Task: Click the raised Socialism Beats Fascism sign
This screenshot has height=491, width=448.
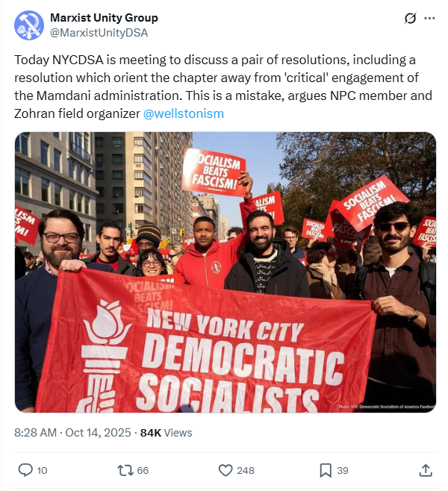Action: (214, 172)
